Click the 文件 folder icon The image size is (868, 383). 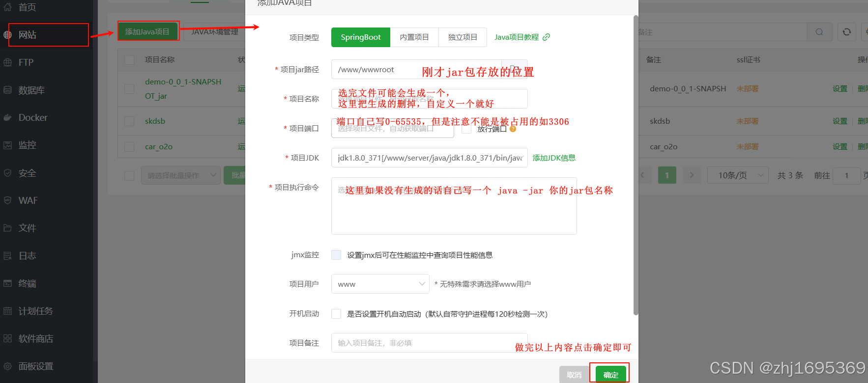(x=7, y=228)
